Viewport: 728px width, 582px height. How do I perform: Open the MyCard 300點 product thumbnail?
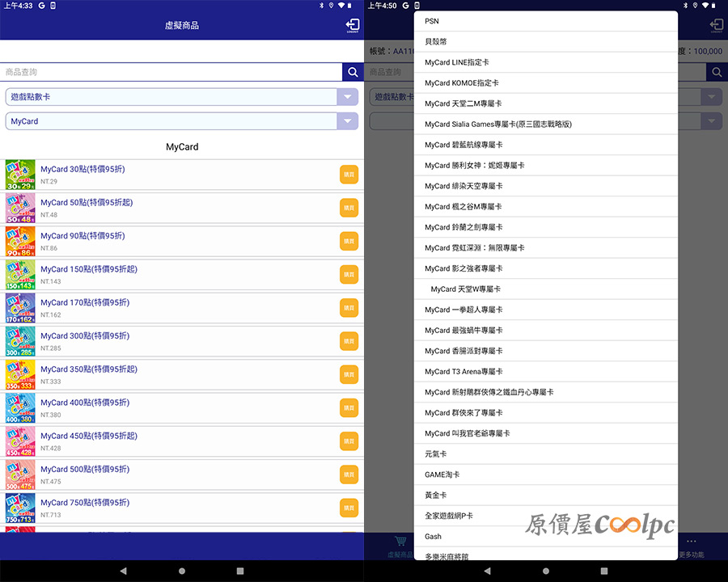point(20,341)
